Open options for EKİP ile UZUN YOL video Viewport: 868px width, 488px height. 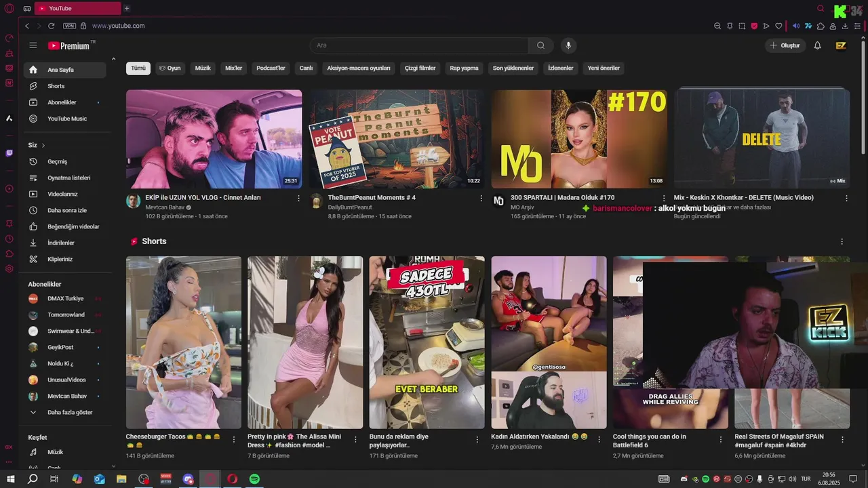pos(298,198)
